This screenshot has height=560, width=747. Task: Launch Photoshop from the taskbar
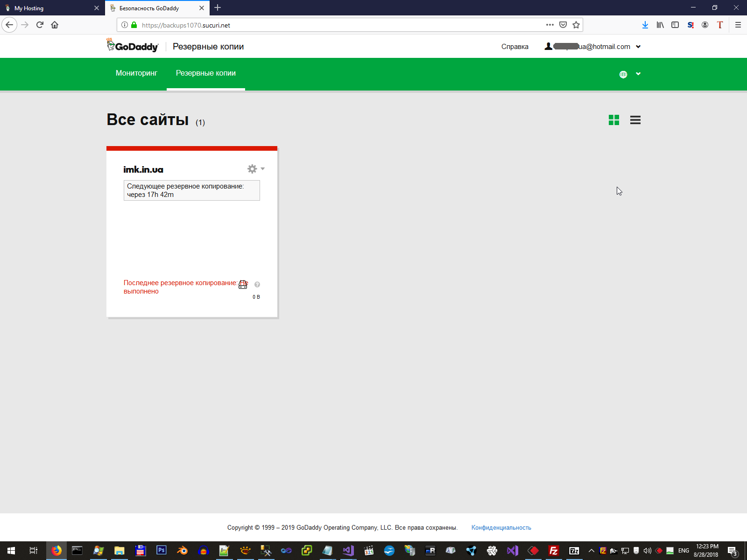pos(162,551)
